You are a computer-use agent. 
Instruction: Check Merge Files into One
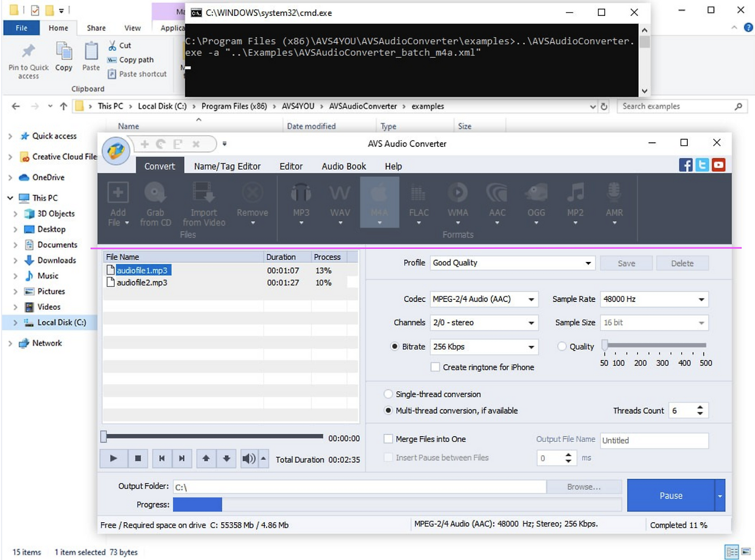click(x=388, y=439)
